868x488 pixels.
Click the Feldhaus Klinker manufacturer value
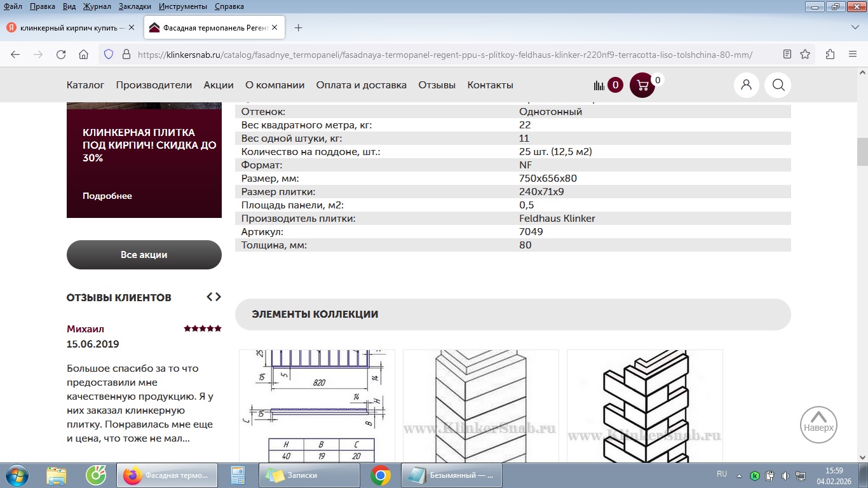pyautogui.click(x=557, y=219)
